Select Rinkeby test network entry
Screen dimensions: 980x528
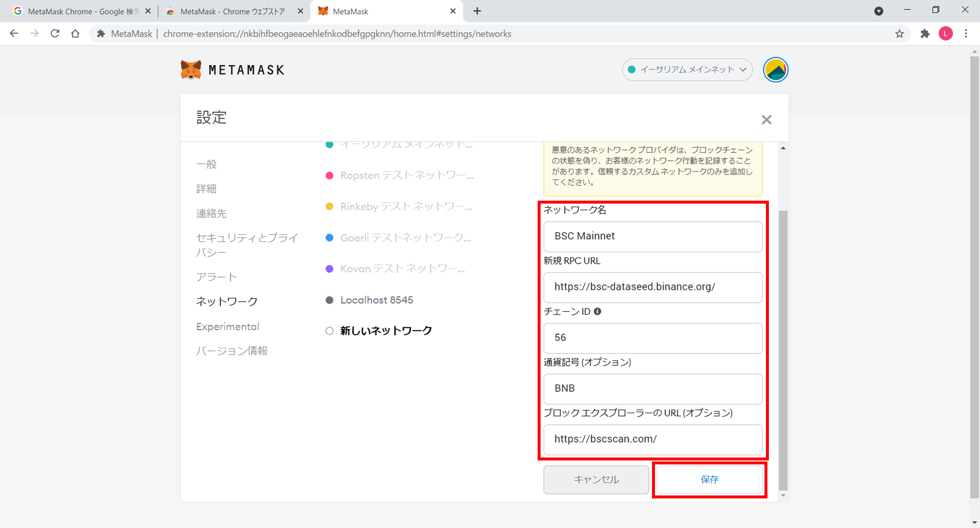(x=399, y=207)
